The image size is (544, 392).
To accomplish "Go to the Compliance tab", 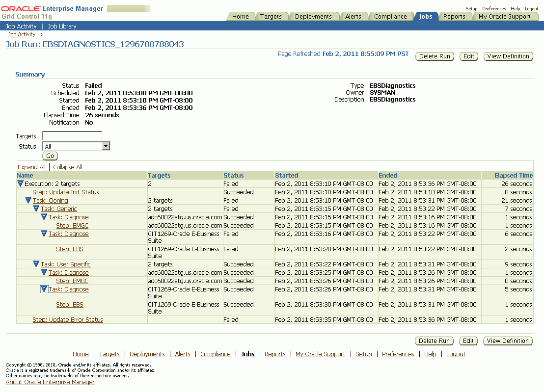I will pyautogui.click(x=390, y=16).
